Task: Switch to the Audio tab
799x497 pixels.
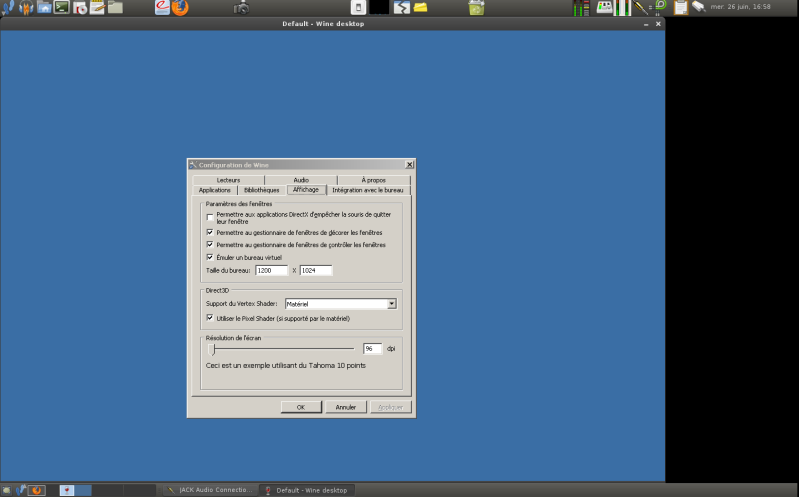Action: (301, 180)
